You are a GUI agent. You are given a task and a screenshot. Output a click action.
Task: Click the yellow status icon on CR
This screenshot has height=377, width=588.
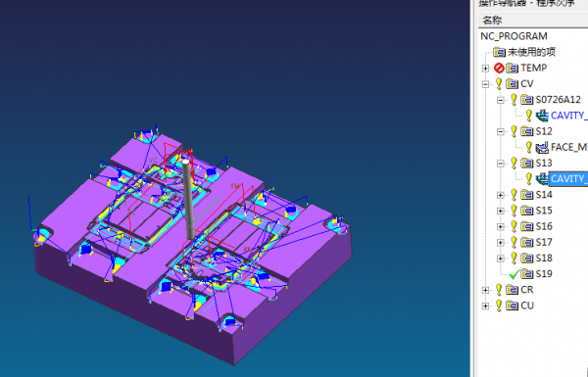click(499, 290)
